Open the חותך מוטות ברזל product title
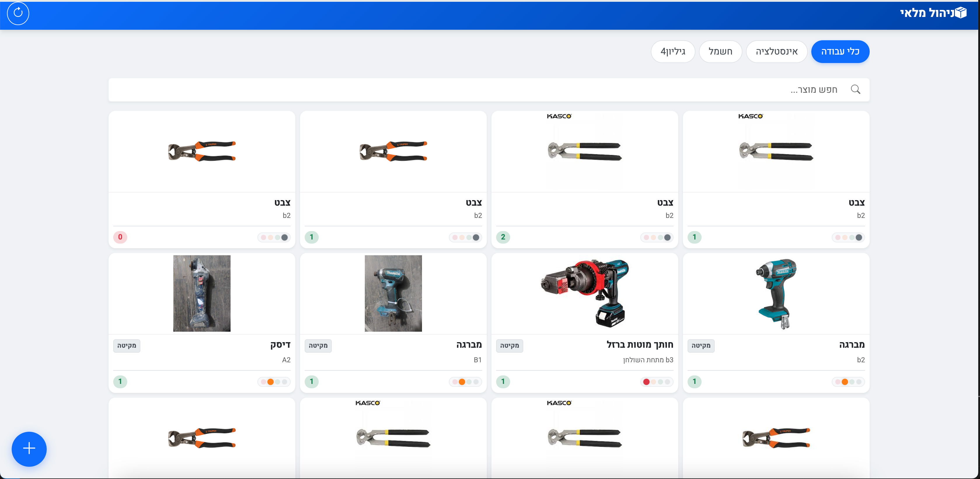 (x=639, y=345)
